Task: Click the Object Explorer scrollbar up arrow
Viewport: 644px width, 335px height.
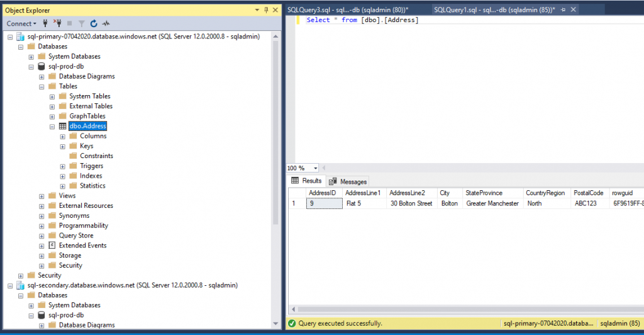Action: (x=275, y=37)
